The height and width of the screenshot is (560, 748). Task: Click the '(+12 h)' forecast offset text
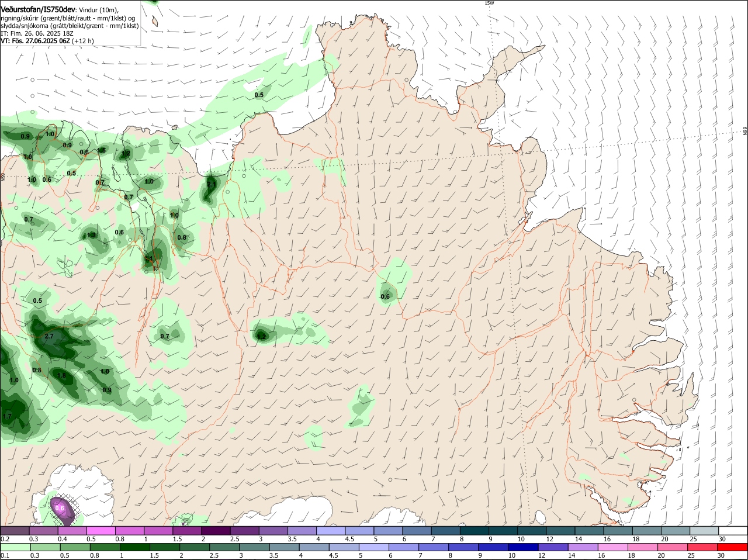tap(83, 41)
